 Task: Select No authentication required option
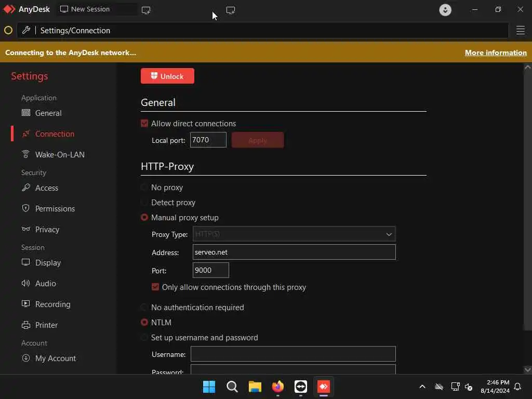144,308
